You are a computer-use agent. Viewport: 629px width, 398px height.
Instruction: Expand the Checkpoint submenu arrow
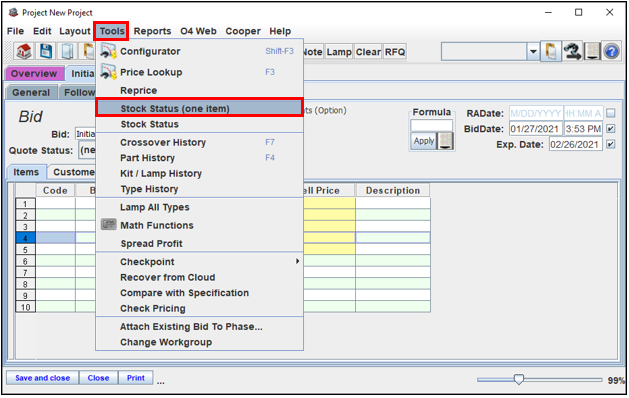[x=297, y=262]
